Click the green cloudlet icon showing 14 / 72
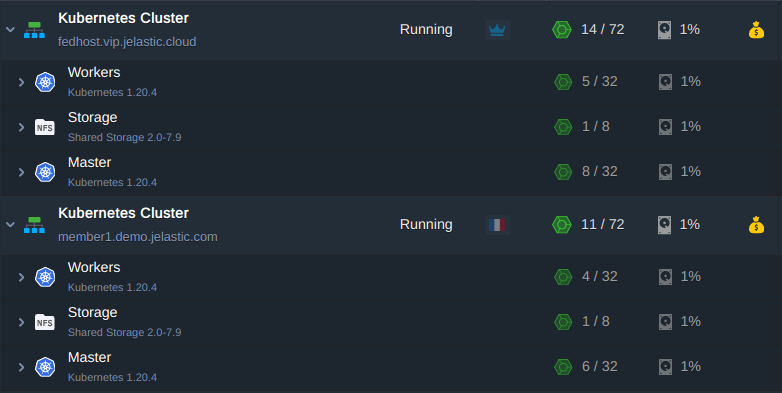Image resolution: width=782 pixels, height=393 pixels. (562, 30)
